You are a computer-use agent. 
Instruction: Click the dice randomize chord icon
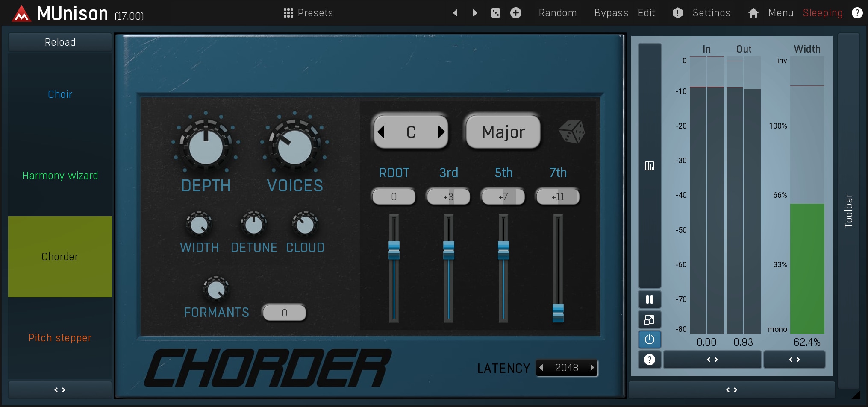pyautogui.click(x=572, y=132)
